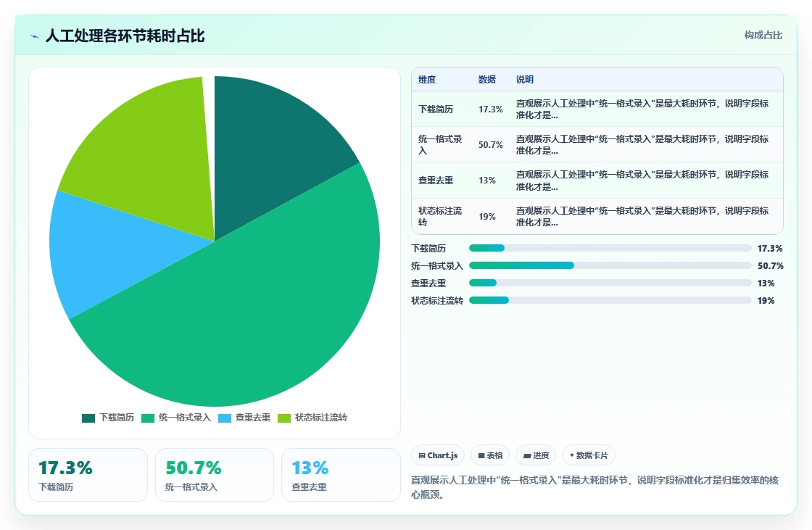Toggle the 状态标注流转 legend swatch
The image size is (812, 530).
284,418
